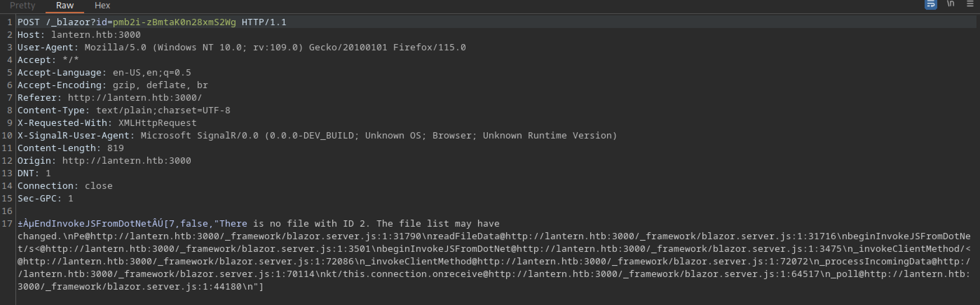Show non-printable characters with \n icon

click(950, 4)
